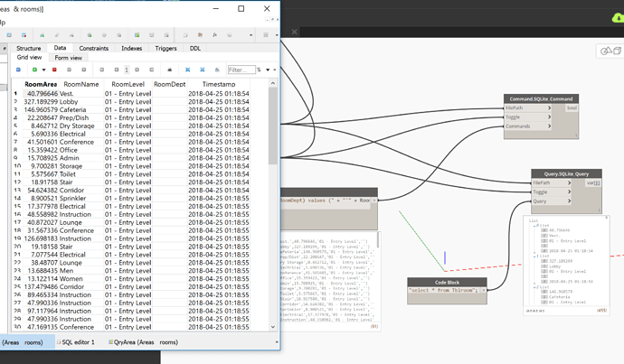Collapse the '0 List' item in Dynamo preview
This screenshot has width=624, height=364.
(x=534, y=226)
